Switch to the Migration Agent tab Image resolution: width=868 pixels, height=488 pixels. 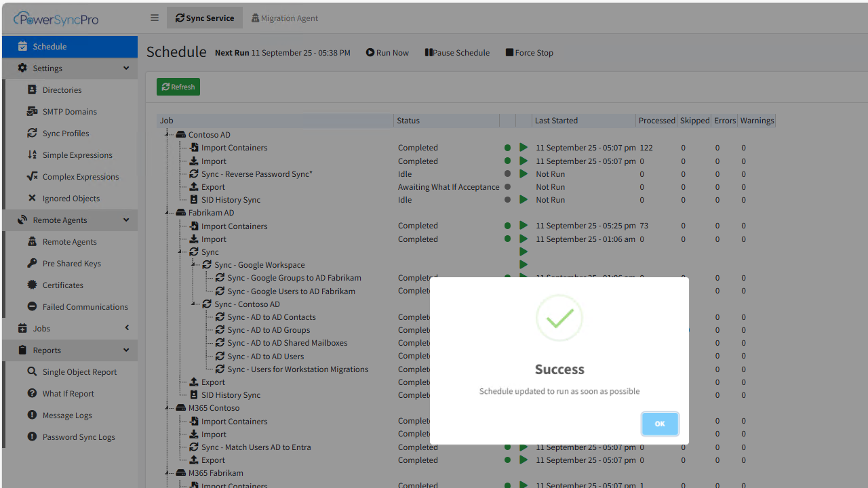tap(284, 18)
